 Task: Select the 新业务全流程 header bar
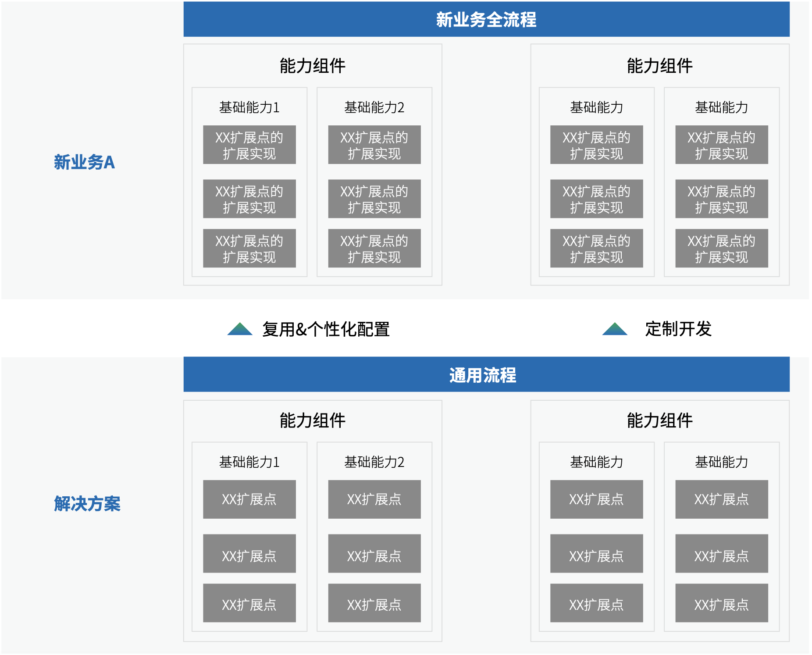click(x=486, y=19)
